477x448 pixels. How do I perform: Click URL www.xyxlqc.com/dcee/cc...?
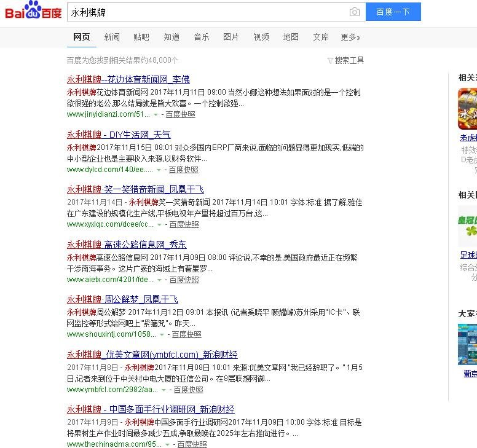pos(110,224)
